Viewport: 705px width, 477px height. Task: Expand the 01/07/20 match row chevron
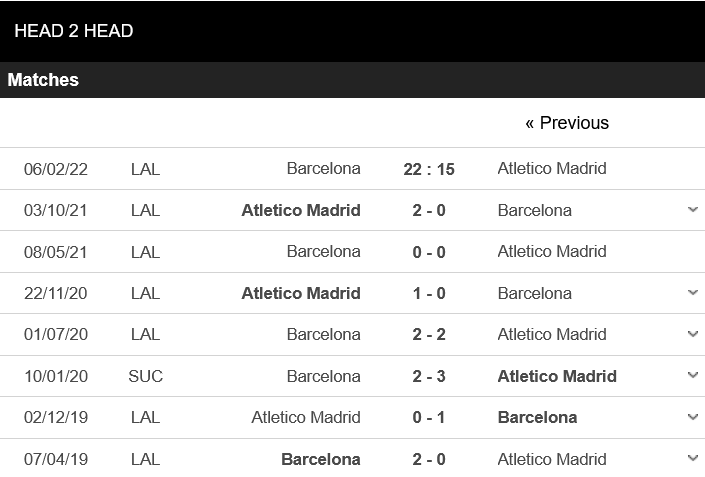(692, 334)
